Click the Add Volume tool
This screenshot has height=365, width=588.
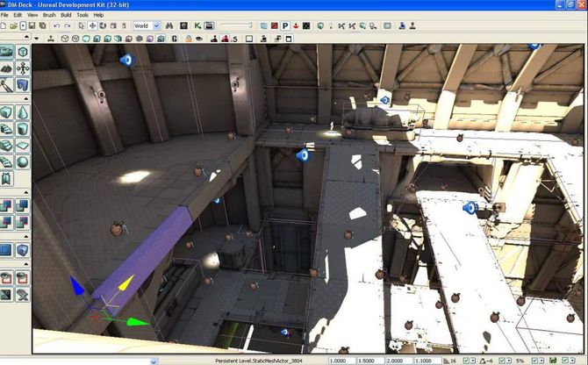pos(23,250)
